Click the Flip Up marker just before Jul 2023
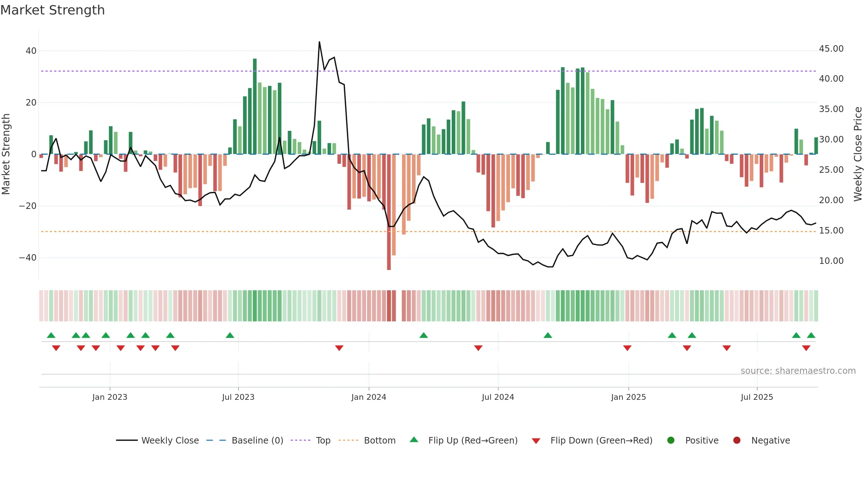Image resolution: width=868 pixels, height=488 pixels. [230, 335]
